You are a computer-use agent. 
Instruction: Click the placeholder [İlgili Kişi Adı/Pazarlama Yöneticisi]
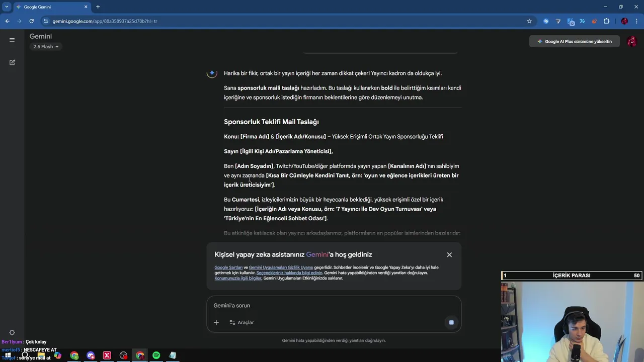pos(286,151)
